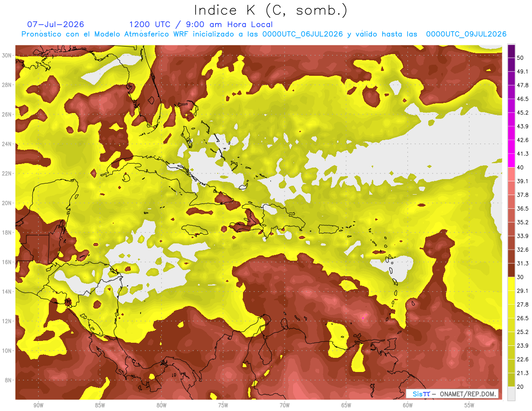The image size is (532, 411).
Task: Click the '70W' longitude label
Action: (x=285, y=406)
